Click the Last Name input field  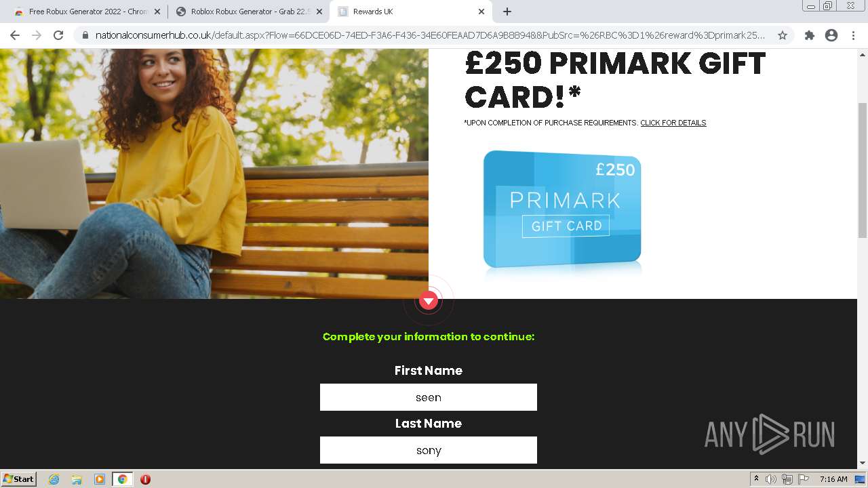[x=429, y=450]
